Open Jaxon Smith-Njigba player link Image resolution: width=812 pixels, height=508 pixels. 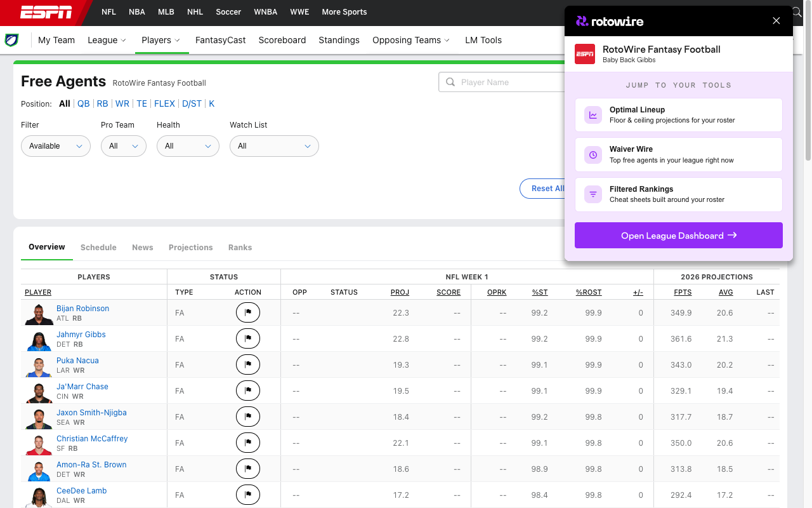click(91, 413)
